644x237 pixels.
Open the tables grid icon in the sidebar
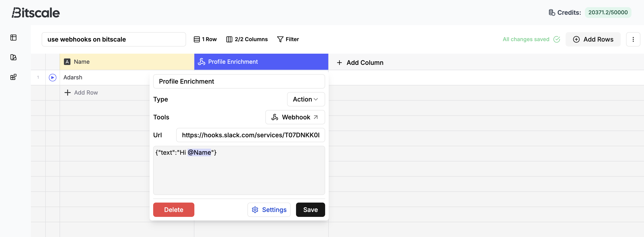coord(13,38)
